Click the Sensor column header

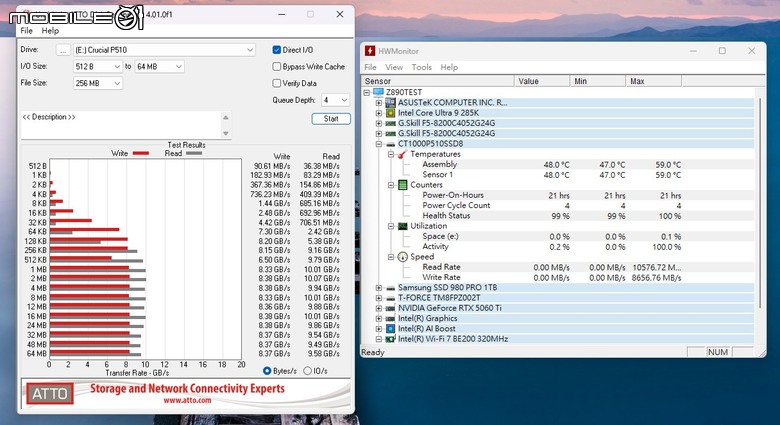(x=437, y=81)
